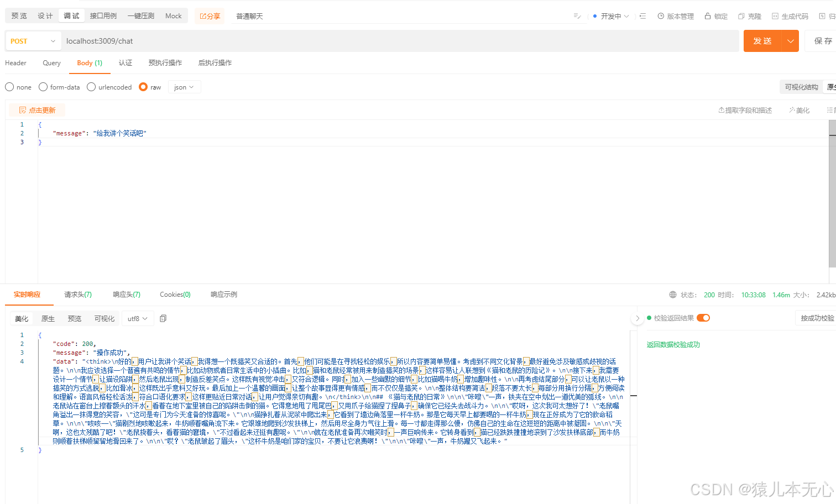This screenshot has width=836, height=504.
Task: Open the 响应示例 tab
Action: tap(224, 294)
